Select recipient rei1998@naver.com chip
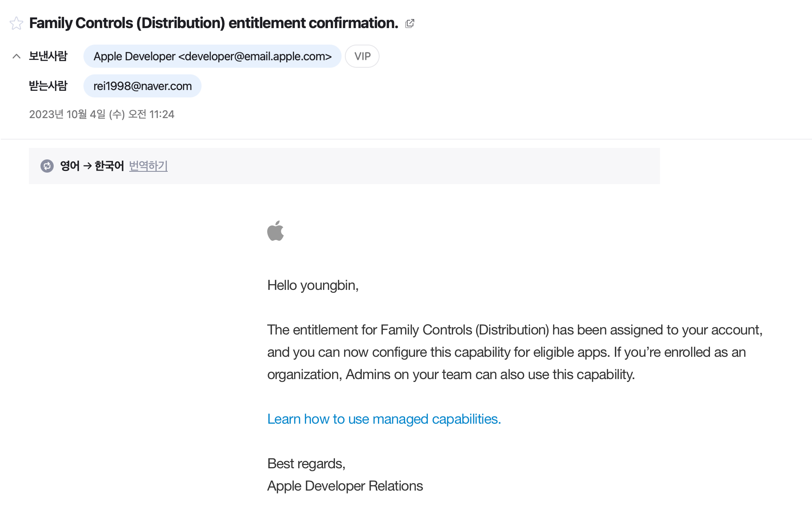The width and height of the screenshot is (812, 517). (x=142, y=86)
